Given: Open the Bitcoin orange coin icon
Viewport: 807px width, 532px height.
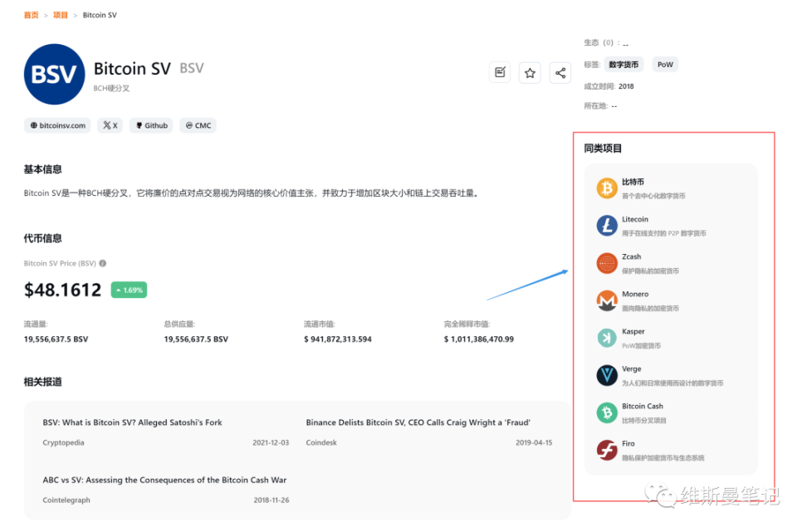Looking at the screenshot, I should [x=607, y=188].
